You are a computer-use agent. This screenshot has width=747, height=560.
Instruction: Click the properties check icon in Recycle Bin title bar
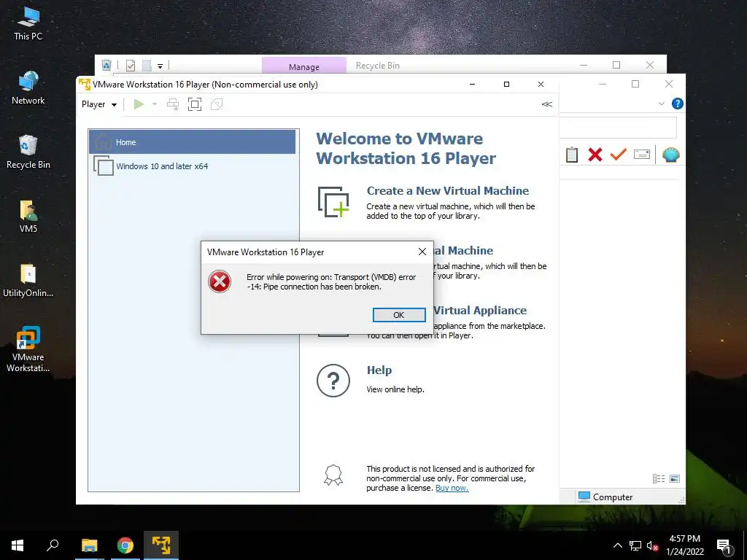click(130, 65)
